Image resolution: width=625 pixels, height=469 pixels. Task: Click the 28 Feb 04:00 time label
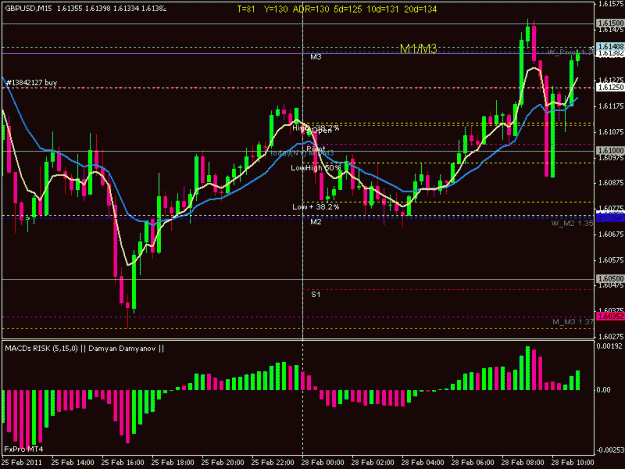(x=423, y=462)
